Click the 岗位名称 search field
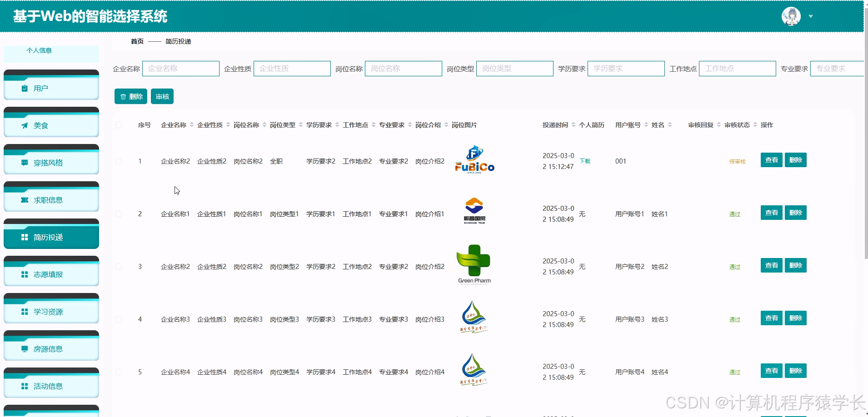This screenshot has width=868, height=417. click(x=404, y=69)
